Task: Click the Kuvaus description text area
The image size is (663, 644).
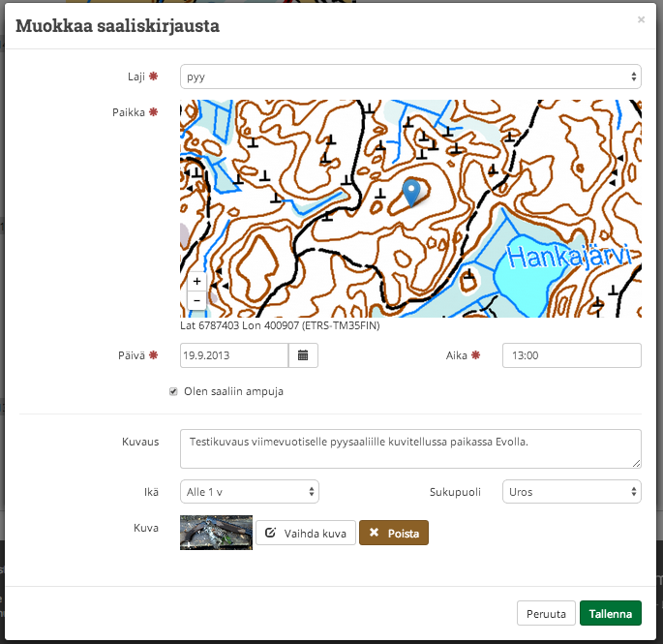Action: point(410,449)
